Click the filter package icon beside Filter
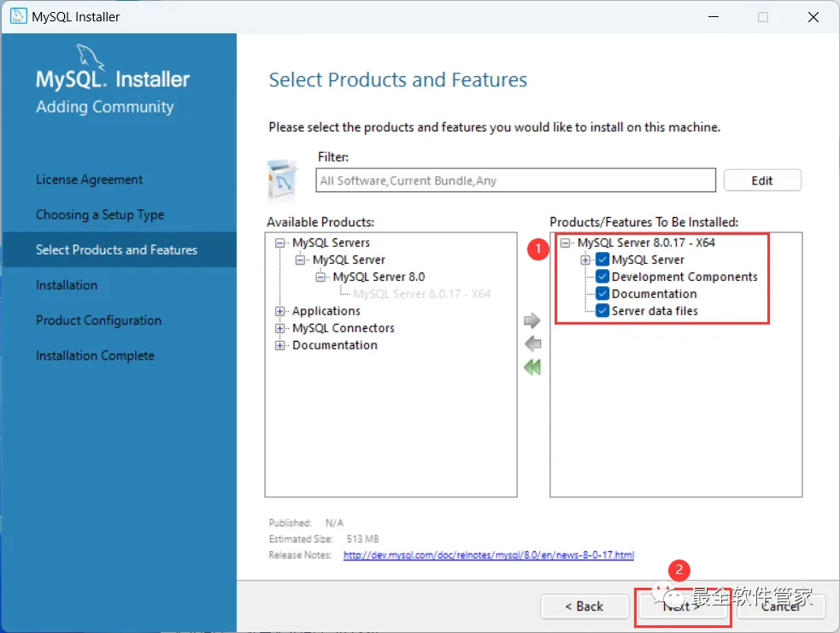Viewport: 840px width, 633px height. pyautogui.click(x=282, y=179)
